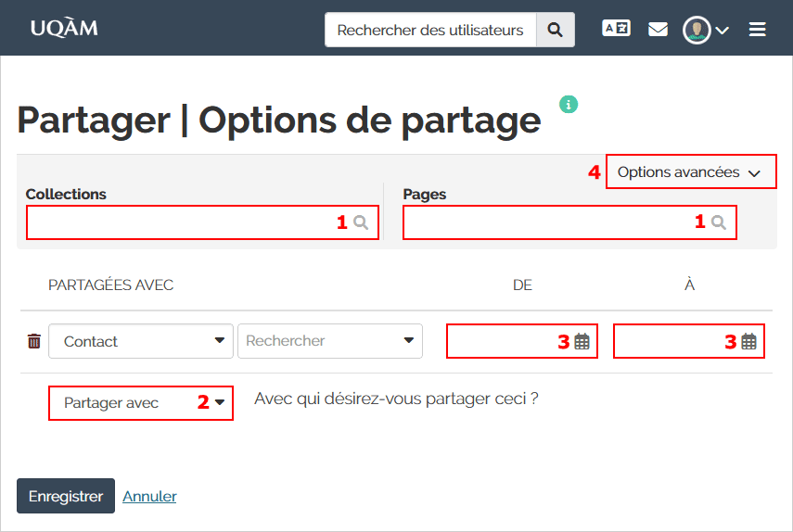Expand the user menu chevron

tap(723, 31)
